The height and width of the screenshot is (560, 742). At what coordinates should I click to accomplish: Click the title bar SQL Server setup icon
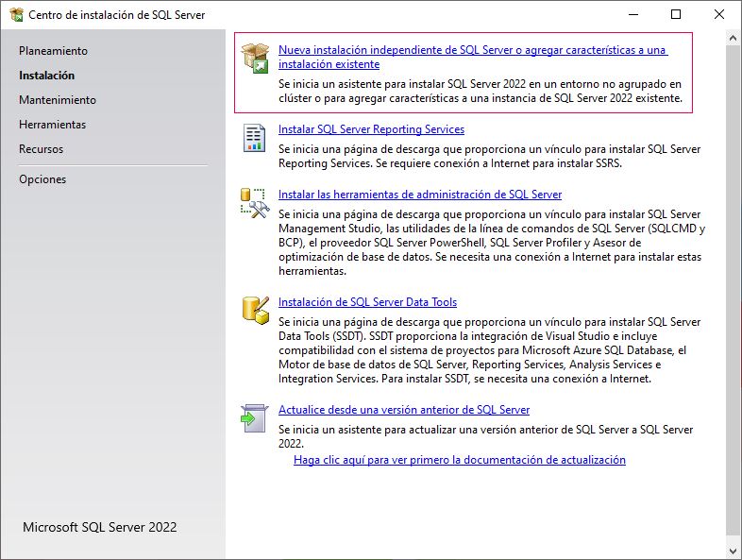click(16, 15)
